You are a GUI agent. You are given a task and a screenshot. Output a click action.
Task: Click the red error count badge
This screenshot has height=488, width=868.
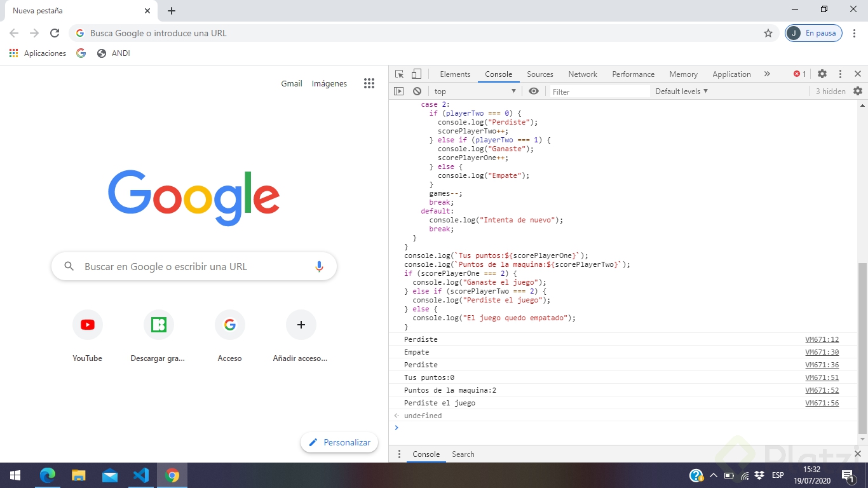tap(799, 74)
